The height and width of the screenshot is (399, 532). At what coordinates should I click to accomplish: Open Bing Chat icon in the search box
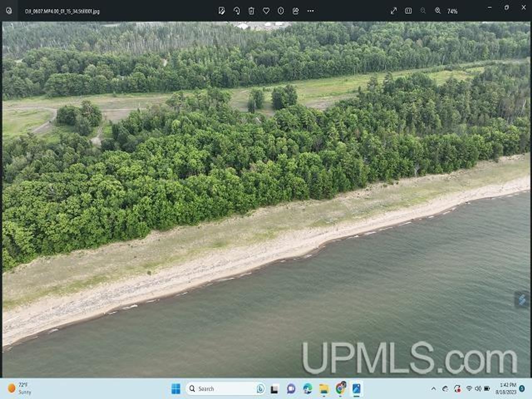coord(260,389)
